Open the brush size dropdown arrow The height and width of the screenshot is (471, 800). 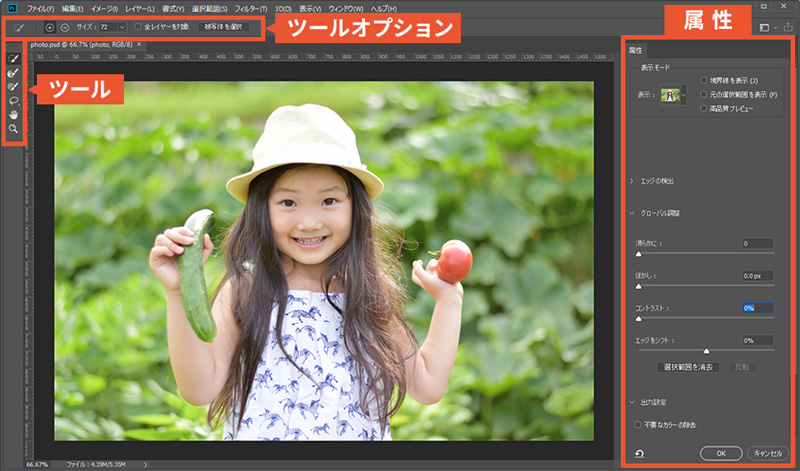click(x=122, y=27)
